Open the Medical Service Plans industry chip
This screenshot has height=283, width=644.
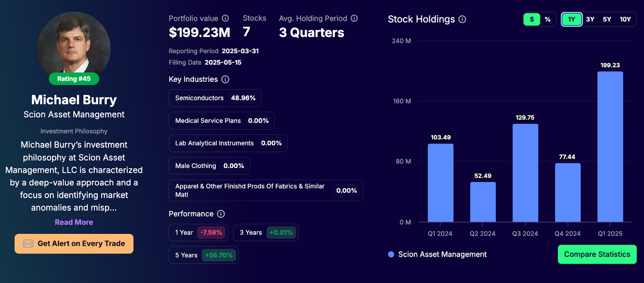pyautogui.click(x=221, y=121)
